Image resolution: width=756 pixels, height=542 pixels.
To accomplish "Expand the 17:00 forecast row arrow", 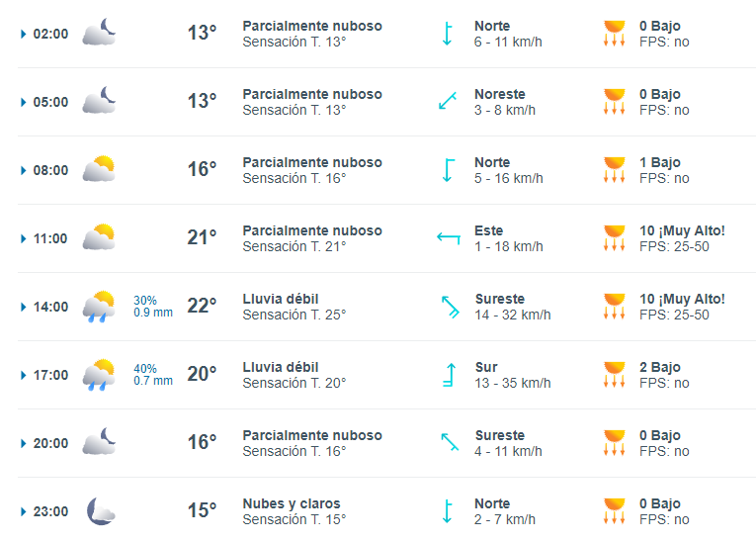I will 23,375.
